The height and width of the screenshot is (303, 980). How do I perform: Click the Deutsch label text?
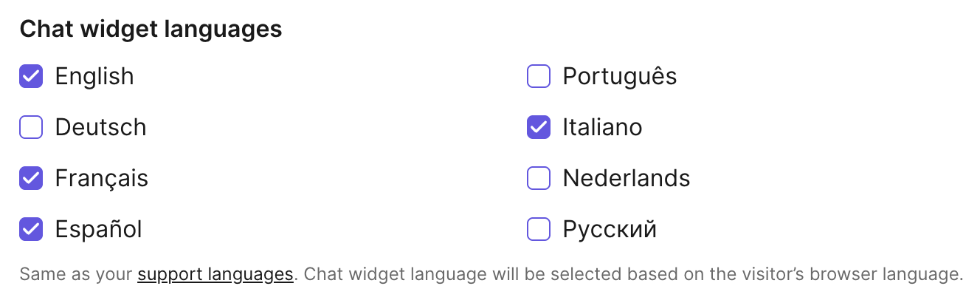coord(100,127)
